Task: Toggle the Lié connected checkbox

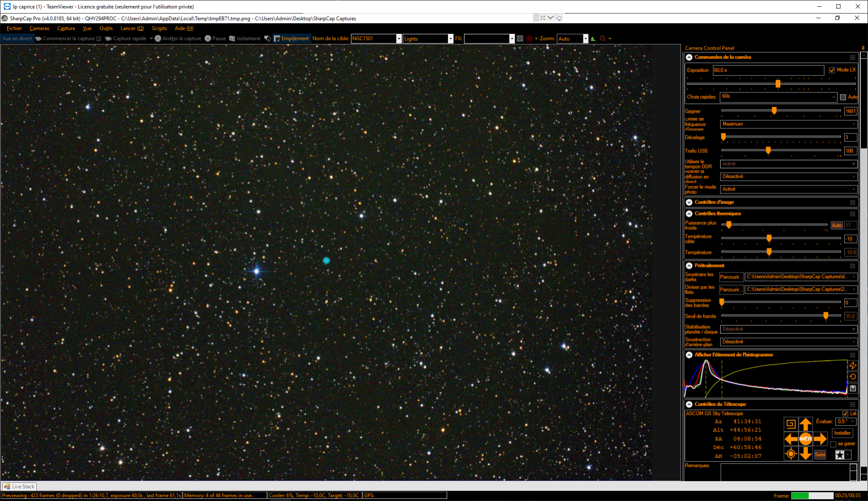Action: pyautogui.click(x=845, y=414)
